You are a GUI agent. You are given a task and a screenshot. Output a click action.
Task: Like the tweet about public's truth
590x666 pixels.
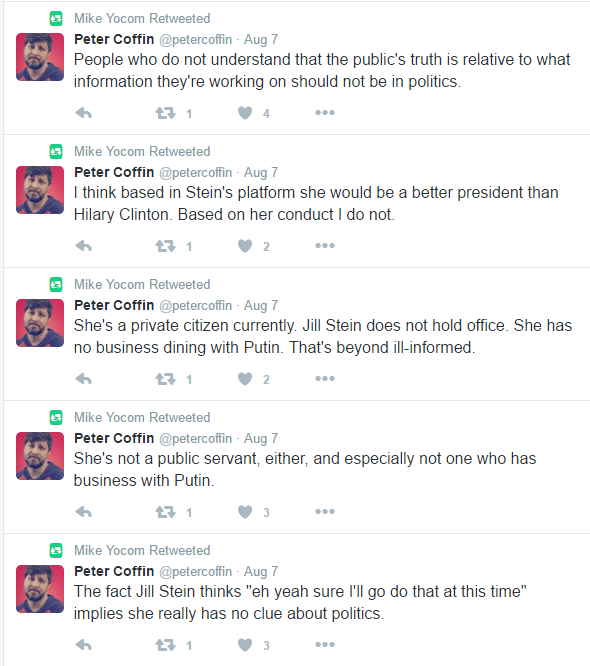click(x=245, y=113)
